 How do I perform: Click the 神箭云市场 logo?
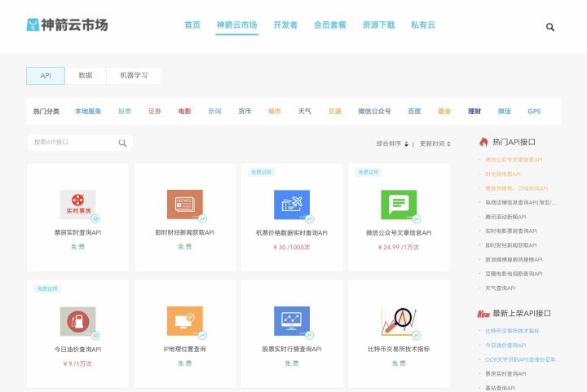pyautogui.click(x=68, y=25)
